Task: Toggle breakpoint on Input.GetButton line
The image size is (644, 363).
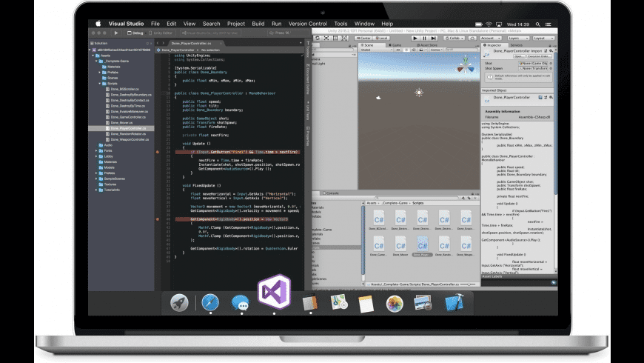Action: click(158, 152)
